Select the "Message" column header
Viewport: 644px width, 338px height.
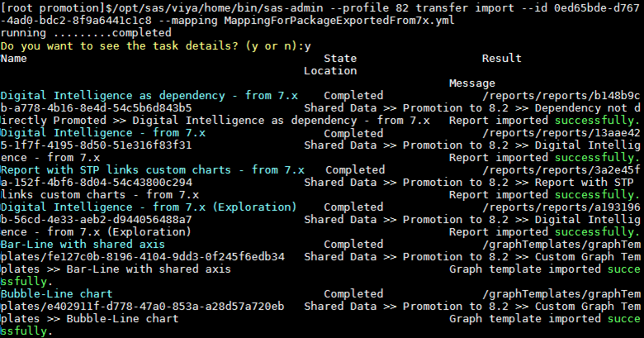point(471,83)
